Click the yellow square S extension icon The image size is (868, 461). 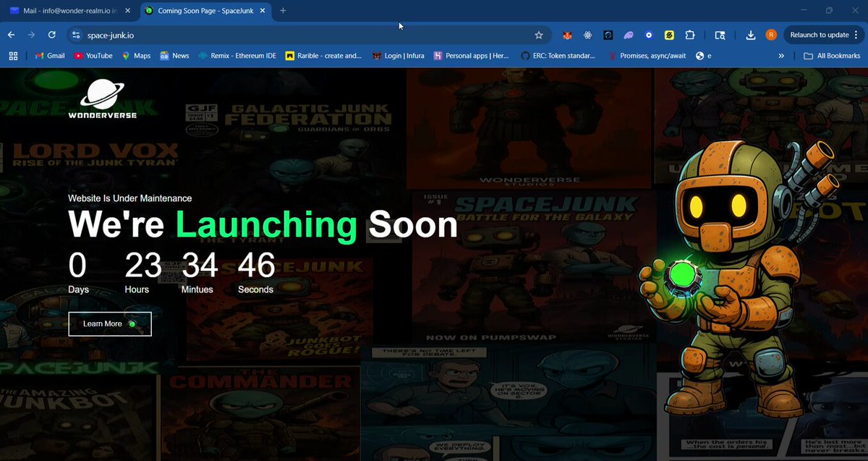669,35
